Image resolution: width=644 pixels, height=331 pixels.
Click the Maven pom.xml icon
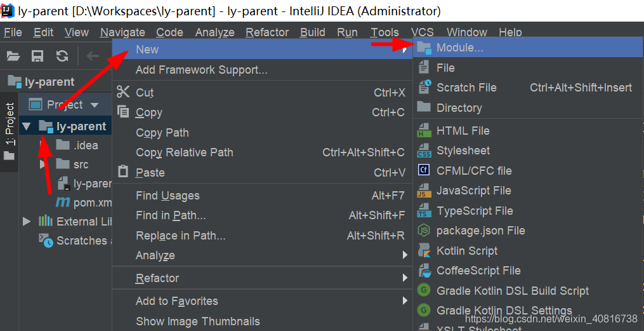pos(63,202)
